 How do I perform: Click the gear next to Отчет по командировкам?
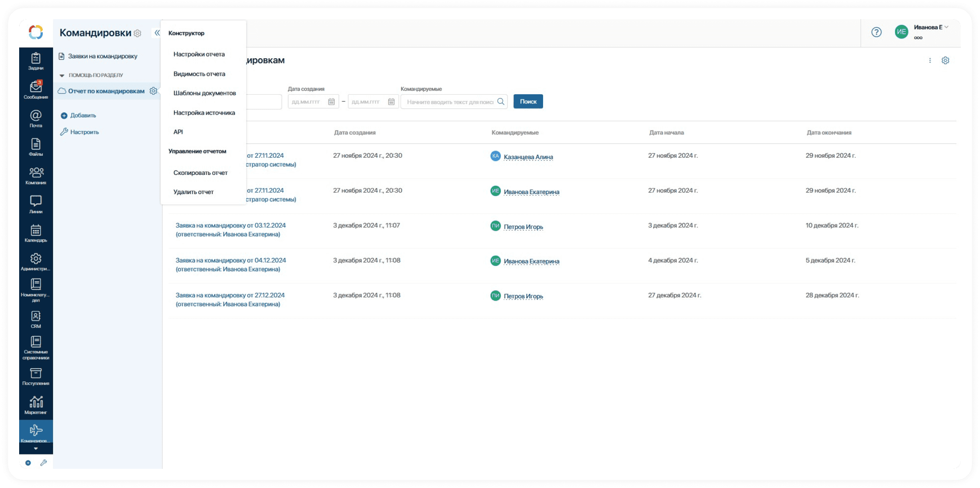pos(153,91)
